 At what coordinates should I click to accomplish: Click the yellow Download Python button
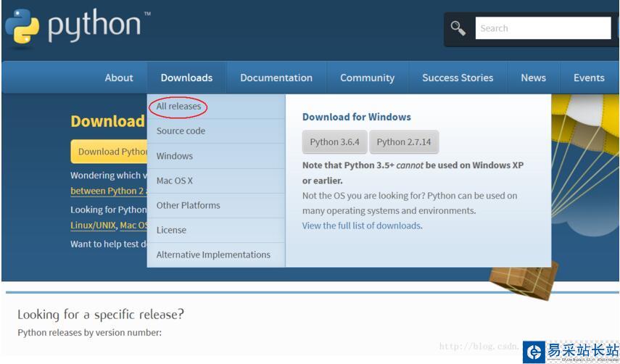[x=109, y=152]
